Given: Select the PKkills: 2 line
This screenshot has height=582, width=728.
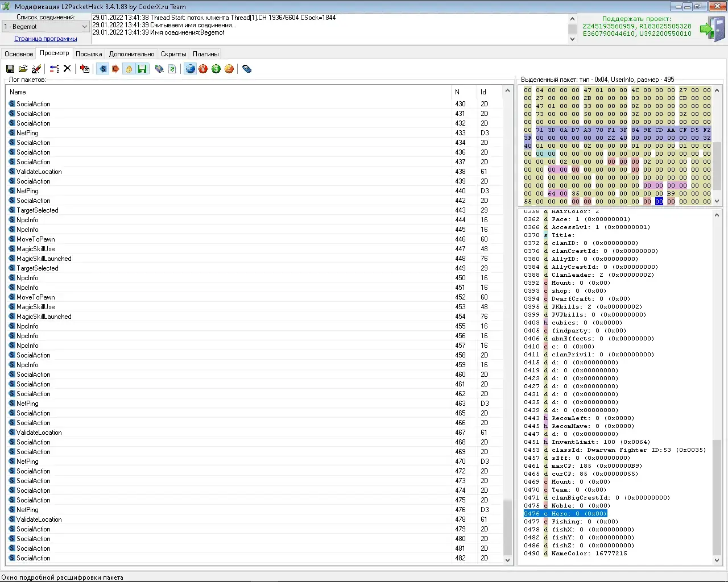Looking at the screenshot, I should 583,307.
